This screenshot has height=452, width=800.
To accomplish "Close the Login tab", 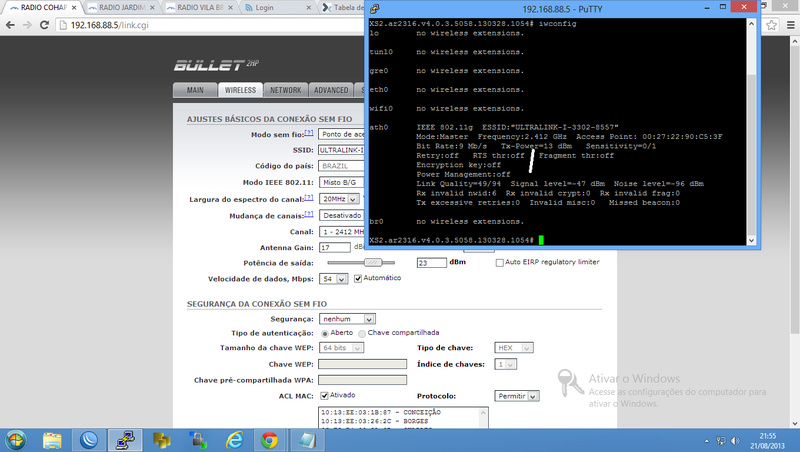I will (x=309, y=8).
